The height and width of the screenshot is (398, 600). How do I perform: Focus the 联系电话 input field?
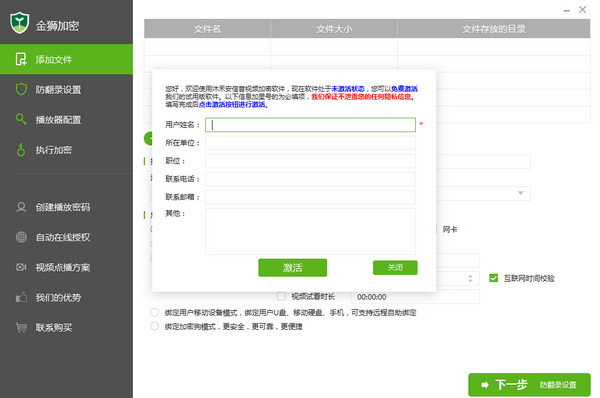click(x=310, y=179)
